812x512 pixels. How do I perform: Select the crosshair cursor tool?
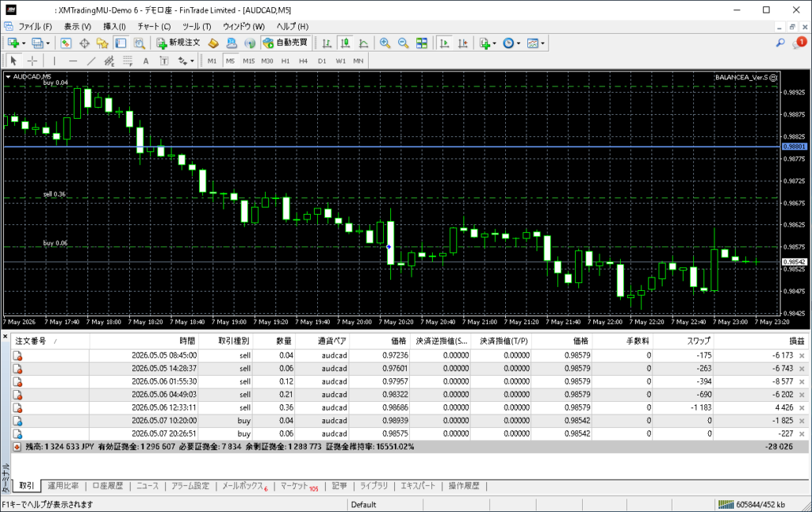click(x=32, y=61)
